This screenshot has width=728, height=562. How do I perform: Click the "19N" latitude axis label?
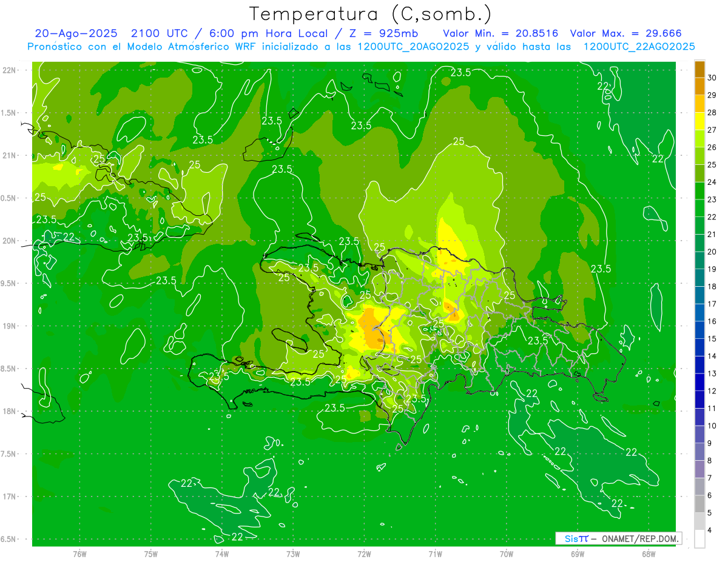[9, 326]
